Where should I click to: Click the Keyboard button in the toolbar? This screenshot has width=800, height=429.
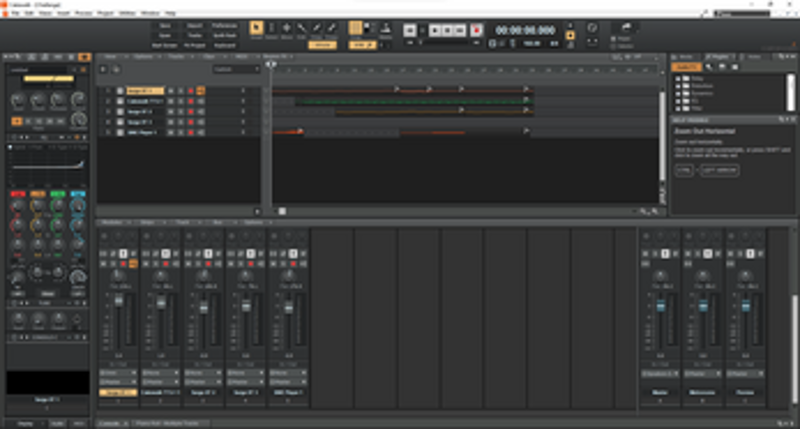224,45
